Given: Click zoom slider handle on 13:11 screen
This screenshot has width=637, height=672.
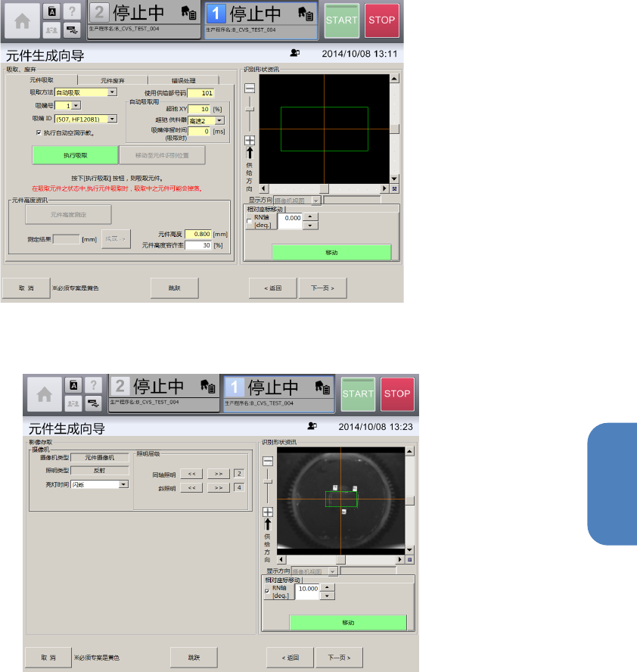Looking at the screenshot, I should click(250, 109).
